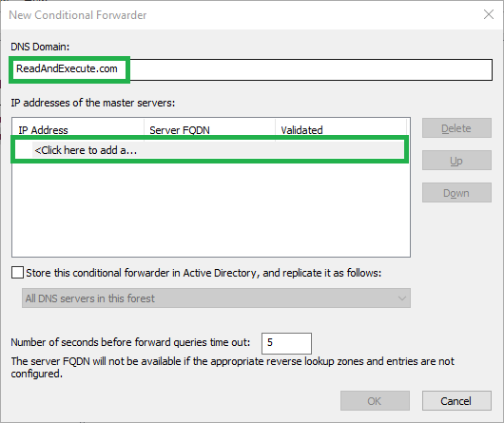Viewport: 504px width, 423px height.
Task: Click here to add an IP address row
Action: coord(210,150)
